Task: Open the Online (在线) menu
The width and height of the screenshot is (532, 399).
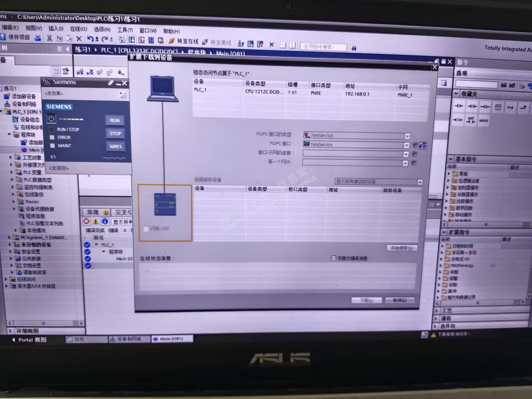Action: 78,29
